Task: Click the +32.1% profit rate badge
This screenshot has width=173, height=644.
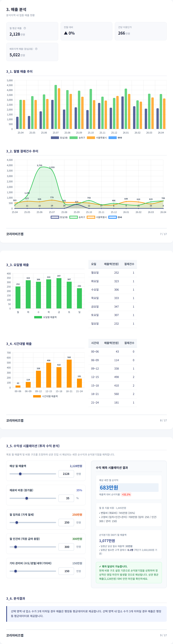Action: 126,494
